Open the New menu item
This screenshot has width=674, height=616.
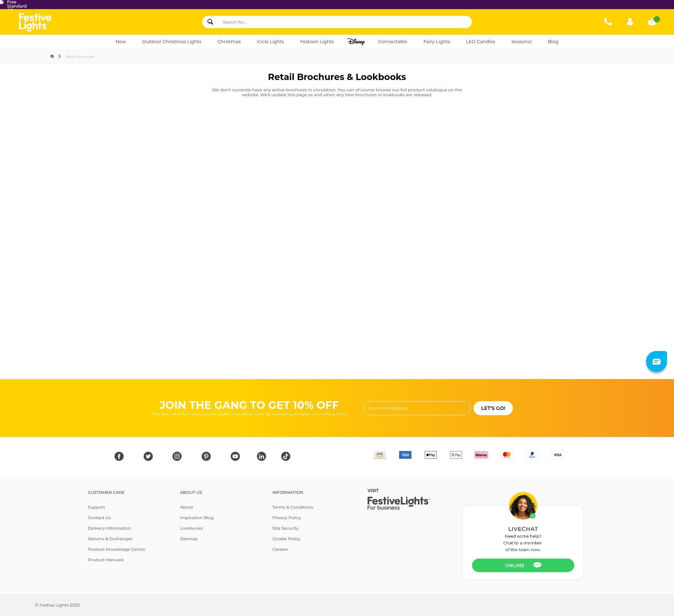121,41
